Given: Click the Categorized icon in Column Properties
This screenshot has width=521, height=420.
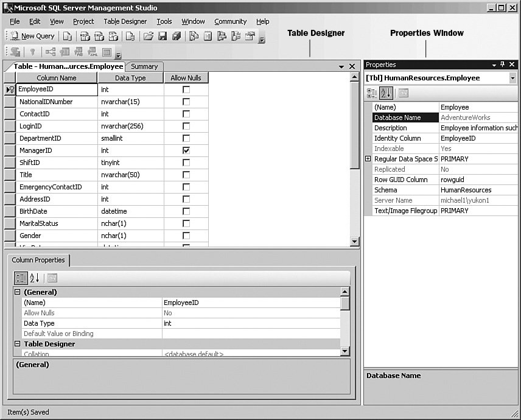Looking at the screenshot, I should tap(21, 278).
